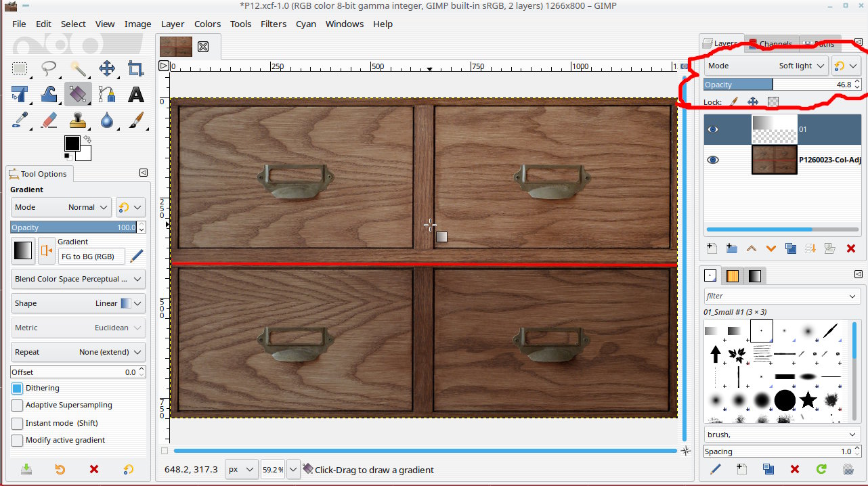Click the tool options Opacity slider

point(73,227)
